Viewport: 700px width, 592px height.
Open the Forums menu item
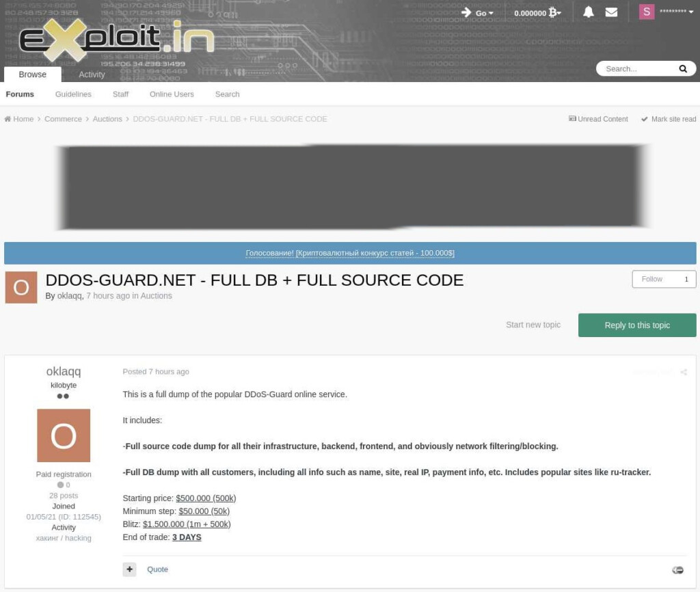click(x=20, y=94)
